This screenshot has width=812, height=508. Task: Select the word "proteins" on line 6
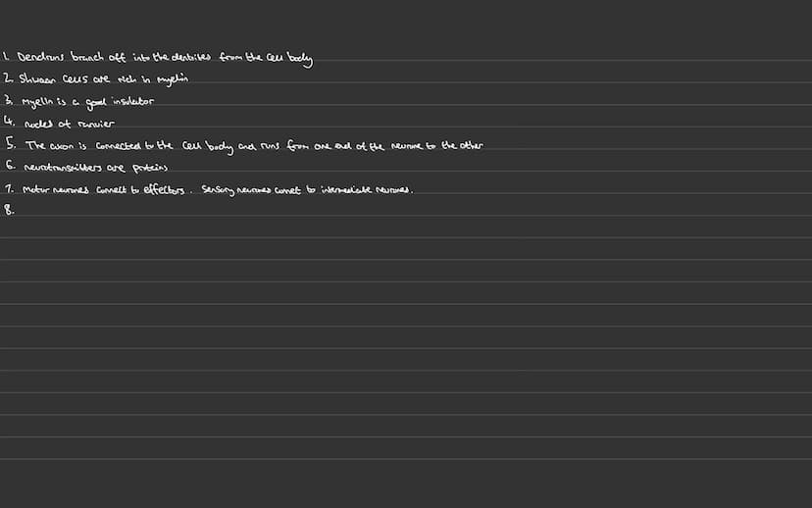pos(150,168)
